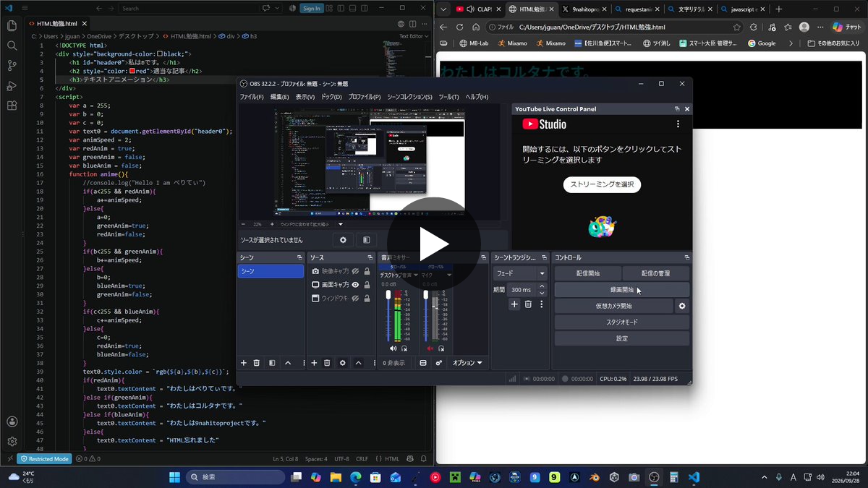Viewport: 868px width, 488px height.
Task: Open YouTube Studio panel three-dot menu
Action: pos(678,124)
